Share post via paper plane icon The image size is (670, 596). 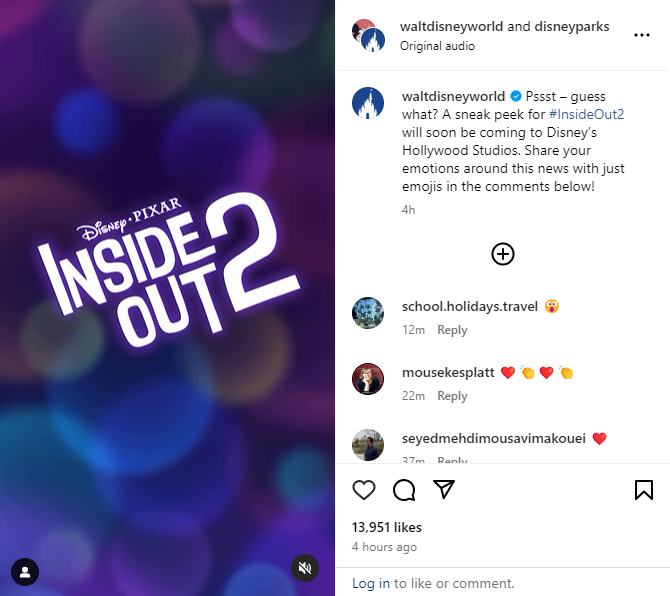click(444, 489)
